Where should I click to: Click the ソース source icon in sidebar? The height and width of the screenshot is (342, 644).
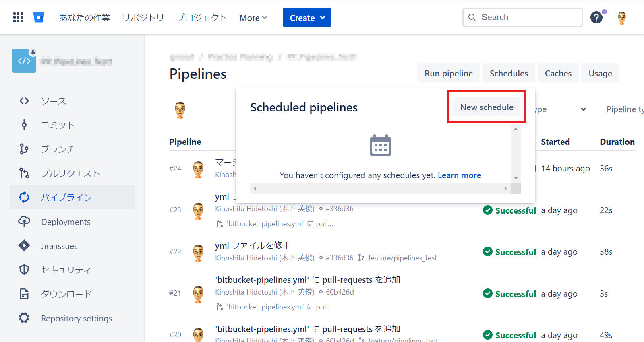pos(24,101)
